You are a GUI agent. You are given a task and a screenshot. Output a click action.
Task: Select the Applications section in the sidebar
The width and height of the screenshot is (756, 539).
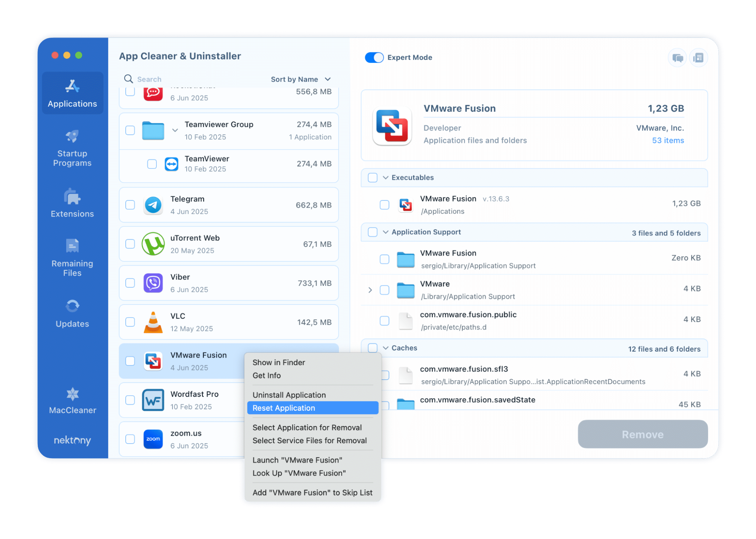72,93
